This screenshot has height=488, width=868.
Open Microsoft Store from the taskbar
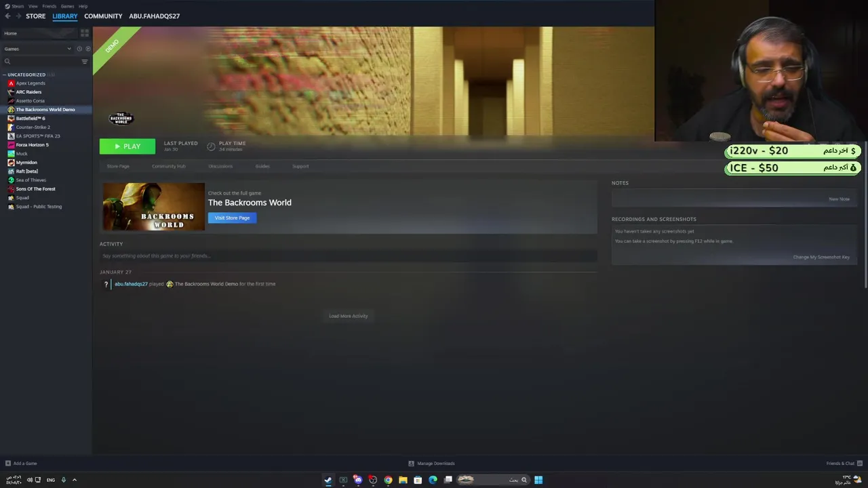point(418,480)
